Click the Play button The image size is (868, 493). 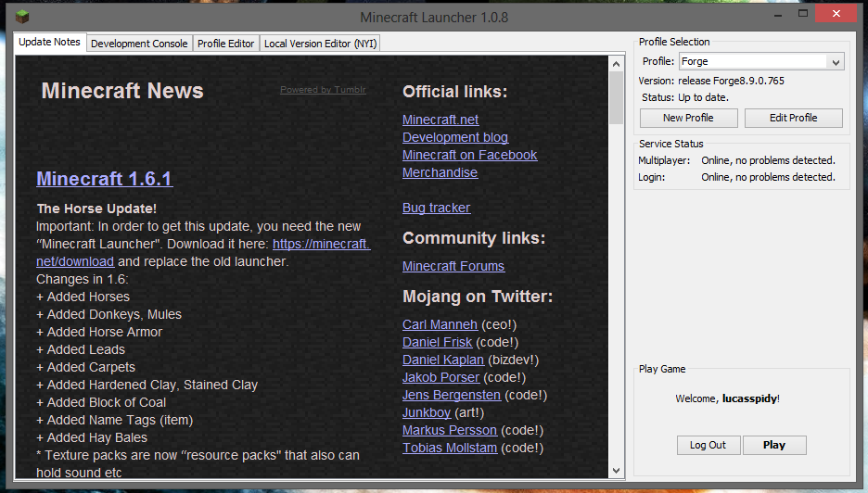[774, 445]
